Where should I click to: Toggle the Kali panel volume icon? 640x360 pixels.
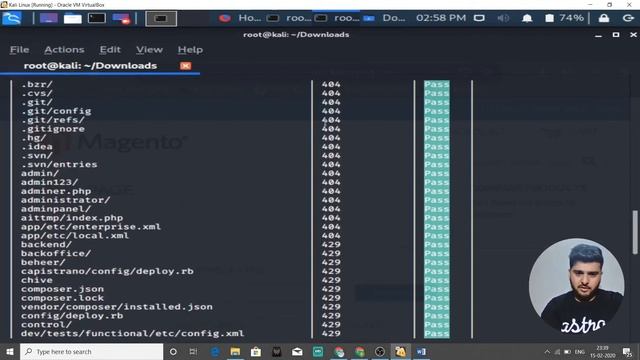pyautogui.click(x=503, y=18)
